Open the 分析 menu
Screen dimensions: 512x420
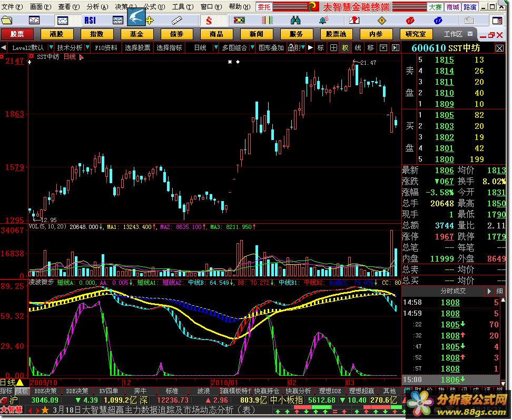point(97,6)
